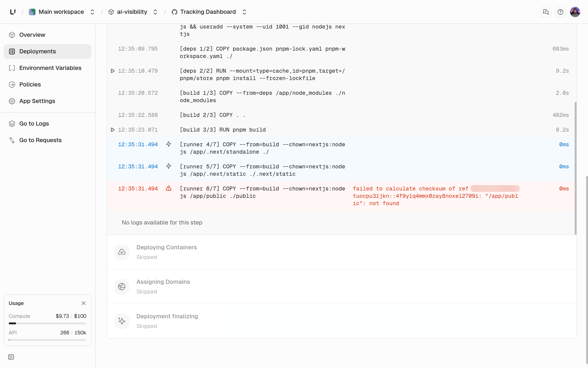The width and height of the screenshot is (588, 368).
Task: Click the 9.2s duration value
Action: [562, 71]
